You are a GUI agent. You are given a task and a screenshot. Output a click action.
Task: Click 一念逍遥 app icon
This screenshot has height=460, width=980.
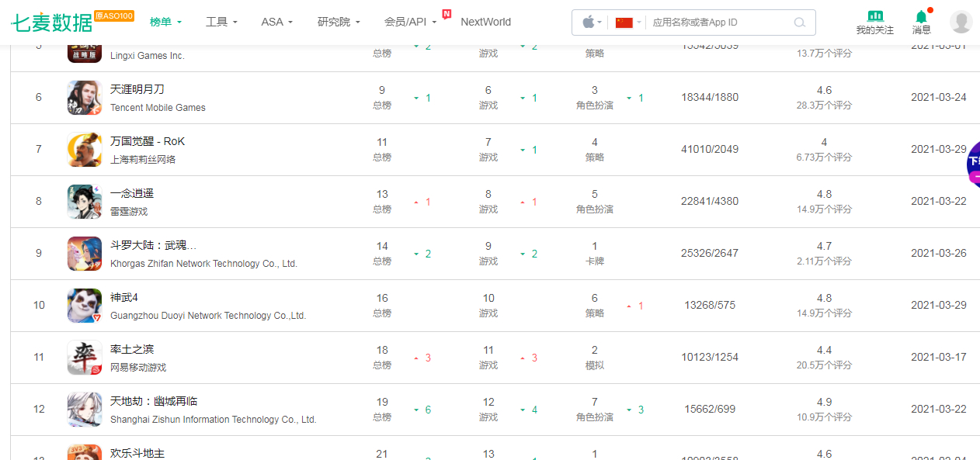pyautogui.click(x=85, y=202)
